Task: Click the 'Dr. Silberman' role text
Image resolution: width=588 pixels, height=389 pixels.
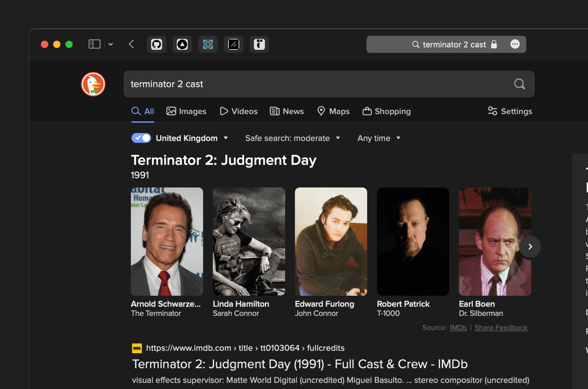Action: tap(481, 313)
